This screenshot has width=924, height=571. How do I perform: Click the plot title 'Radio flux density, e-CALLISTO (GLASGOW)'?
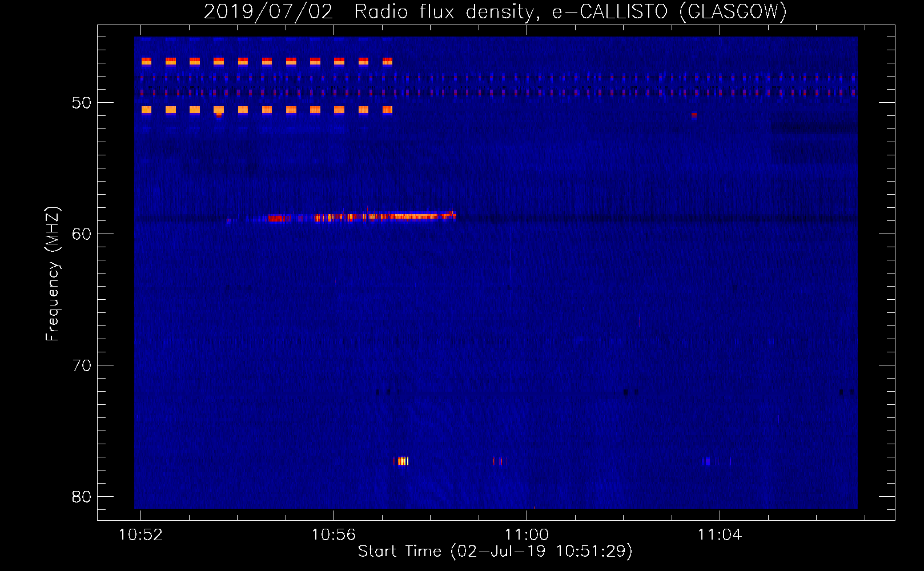click(x=571, y=11)
